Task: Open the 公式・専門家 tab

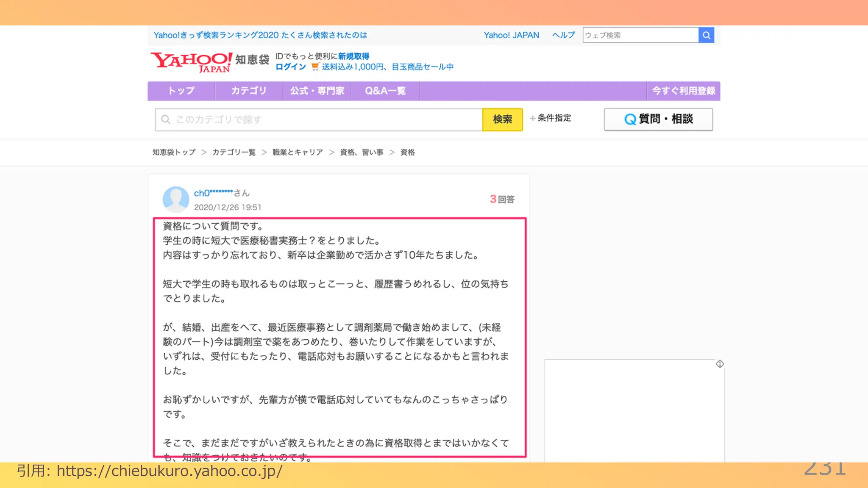Action: click(317, 91)
